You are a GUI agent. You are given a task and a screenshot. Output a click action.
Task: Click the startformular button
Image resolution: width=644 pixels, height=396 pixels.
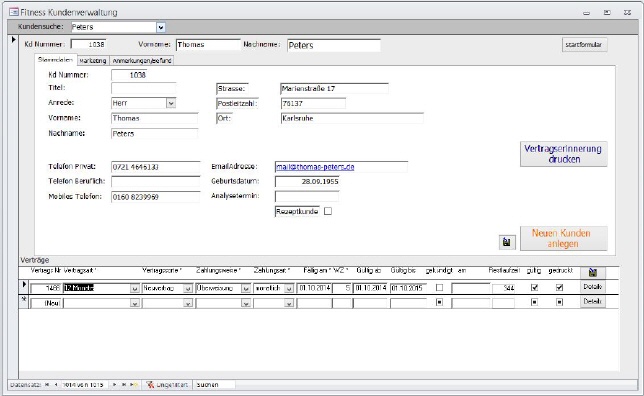pyautogui.click(x=584, y=44)
